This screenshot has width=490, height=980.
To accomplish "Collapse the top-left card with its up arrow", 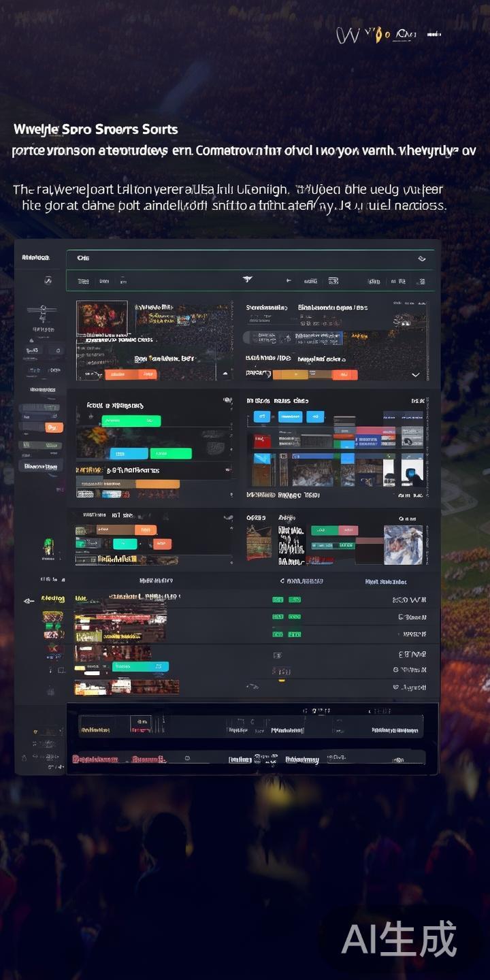I will click(x=224, y=374).
